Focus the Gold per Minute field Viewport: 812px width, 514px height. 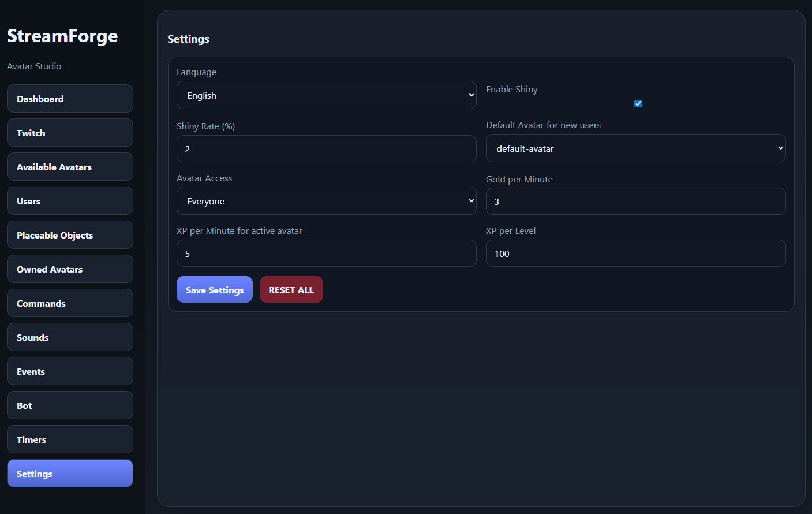click(x=635, y=202)
